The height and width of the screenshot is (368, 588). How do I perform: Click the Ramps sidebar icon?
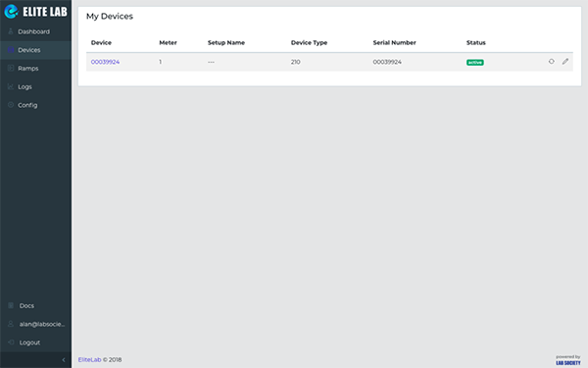[x=11, y=68]
